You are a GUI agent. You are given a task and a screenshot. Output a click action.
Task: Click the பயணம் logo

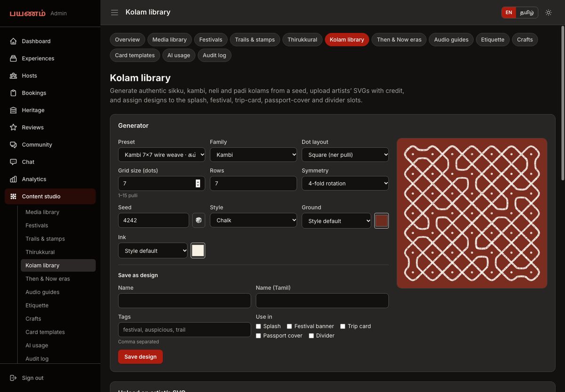coord(28,13)
